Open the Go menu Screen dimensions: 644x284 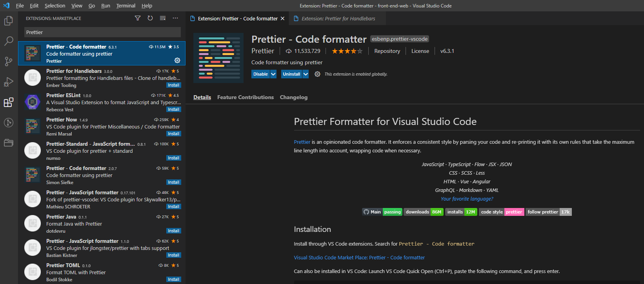click(92, 5)
